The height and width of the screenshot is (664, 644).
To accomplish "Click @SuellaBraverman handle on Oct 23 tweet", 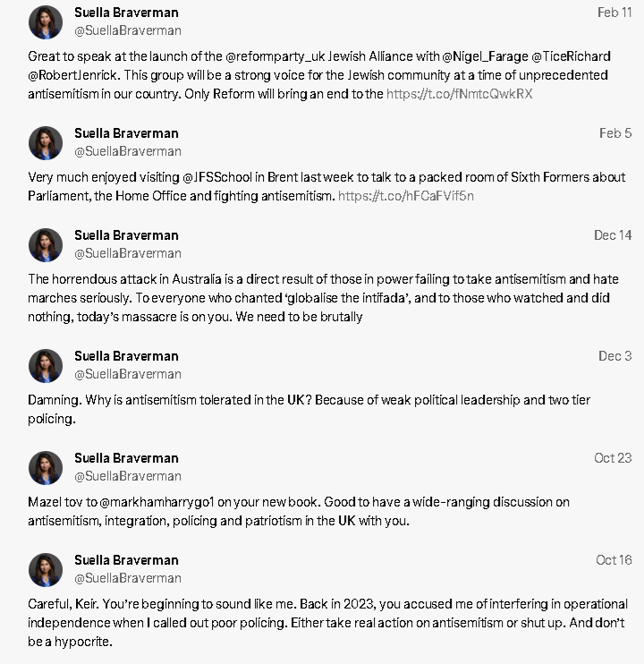I will pyautogui.click(x=128, y=476).
